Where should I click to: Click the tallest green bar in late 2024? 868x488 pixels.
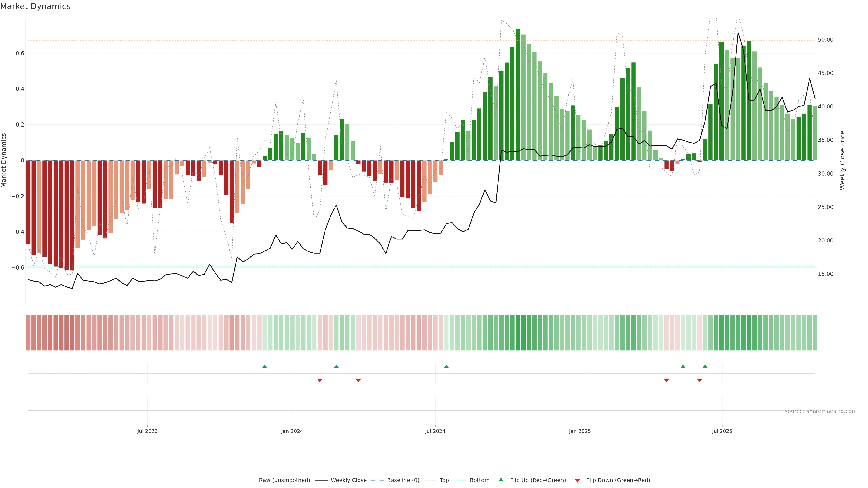(518, 94)
